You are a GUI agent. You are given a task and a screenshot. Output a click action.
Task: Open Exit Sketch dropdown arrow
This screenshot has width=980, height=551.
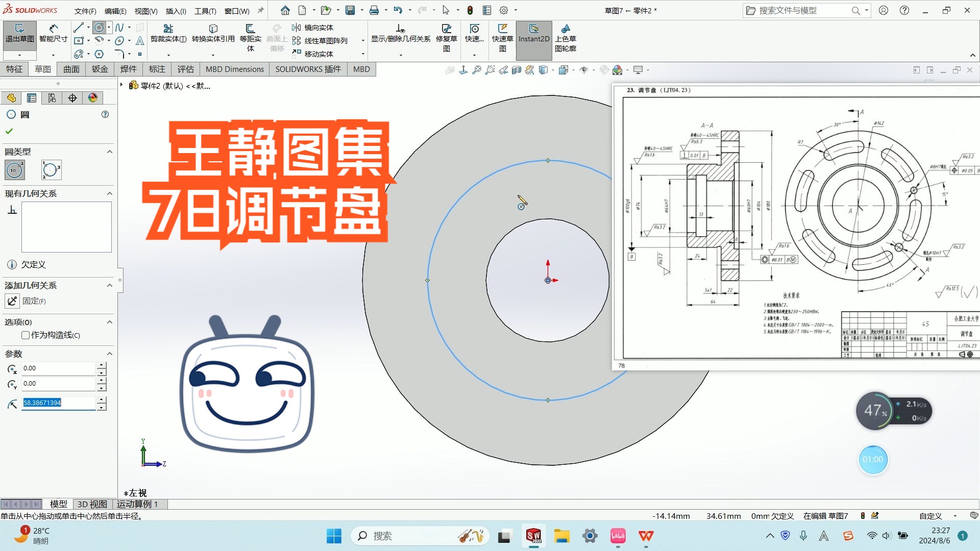[19, 55]
